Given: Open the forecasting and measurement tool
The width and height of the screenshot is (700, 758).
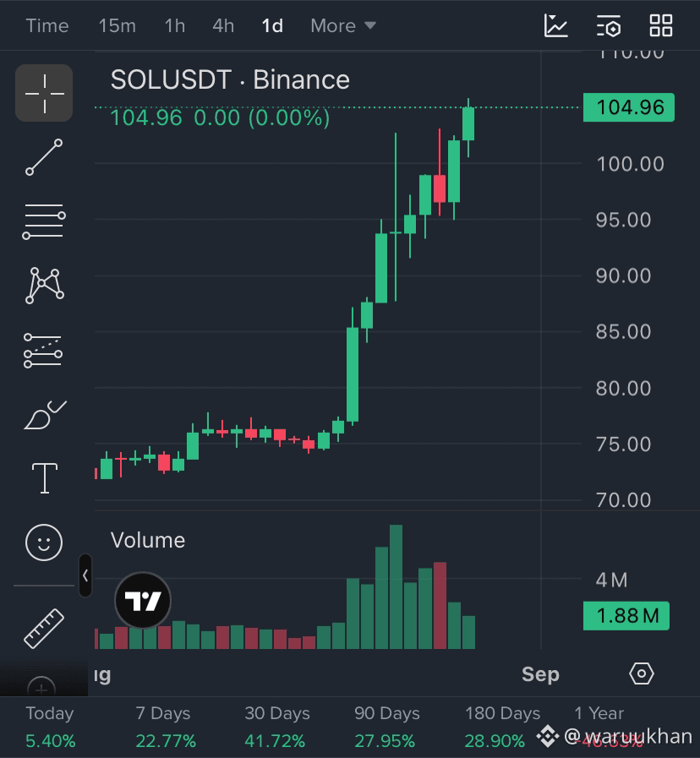Looking at the screenshot, I should [x=43, y=351].
